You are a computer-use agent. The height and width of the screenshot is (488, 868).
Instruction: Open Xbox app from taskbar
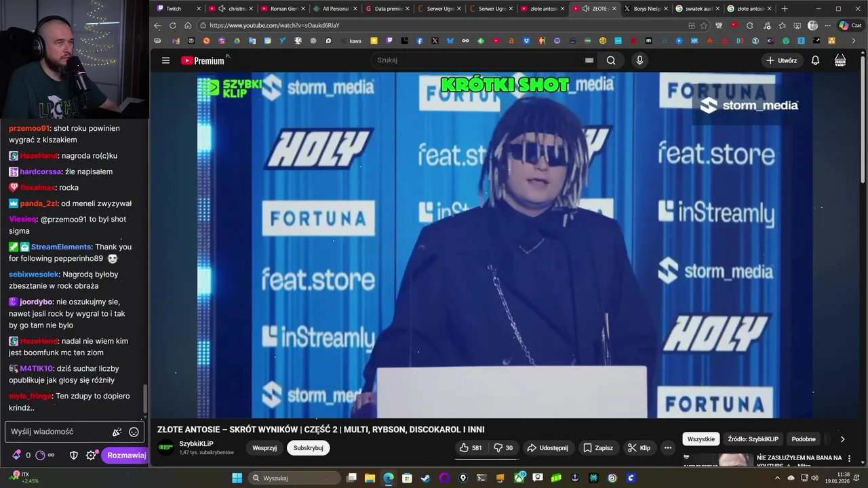[519, 478]
